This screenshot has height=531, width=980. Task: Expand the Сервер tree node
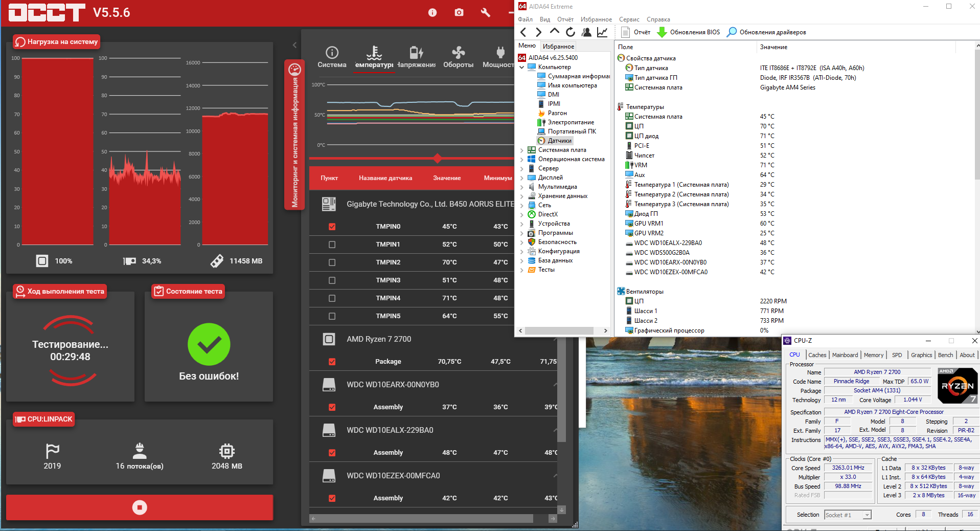pyautogui.click(x=521, y=168)
